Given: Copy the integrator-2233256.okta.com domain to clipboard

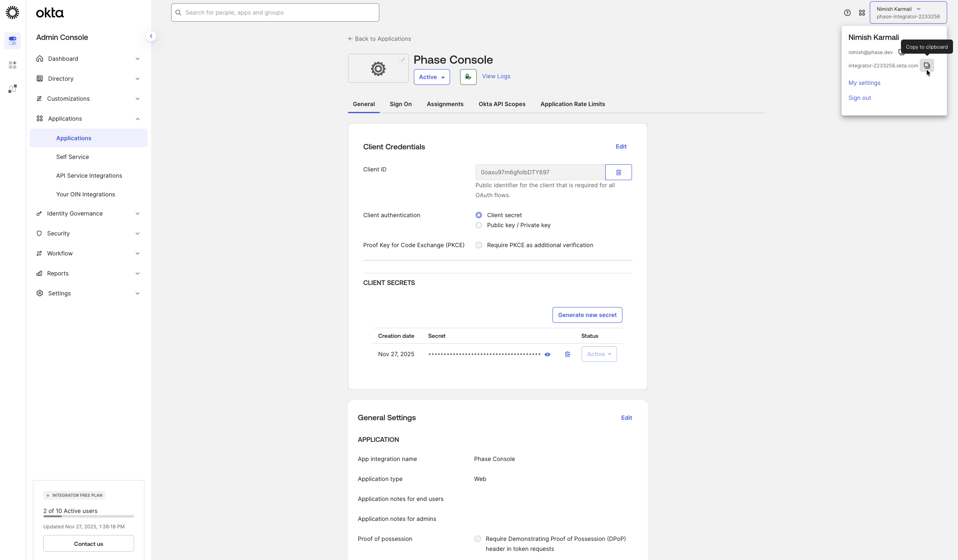Looking at the screenshot, I should pyautogui.click(x=927, y=65).
